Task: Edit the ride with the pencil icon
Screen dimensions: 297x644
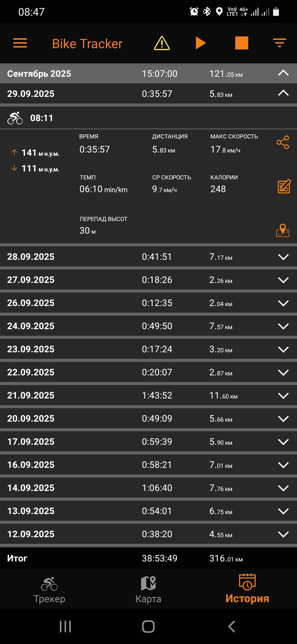Action: coord(284,186)
